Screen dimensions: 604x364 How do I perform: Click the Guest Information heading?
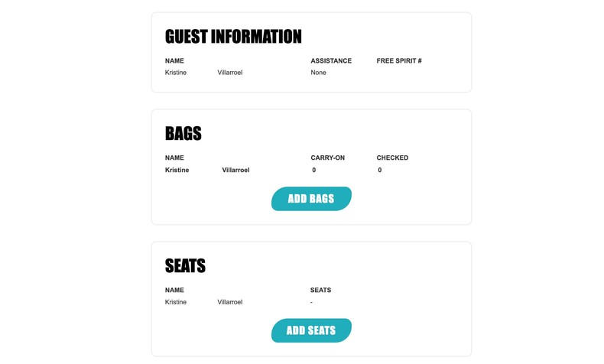233,37
